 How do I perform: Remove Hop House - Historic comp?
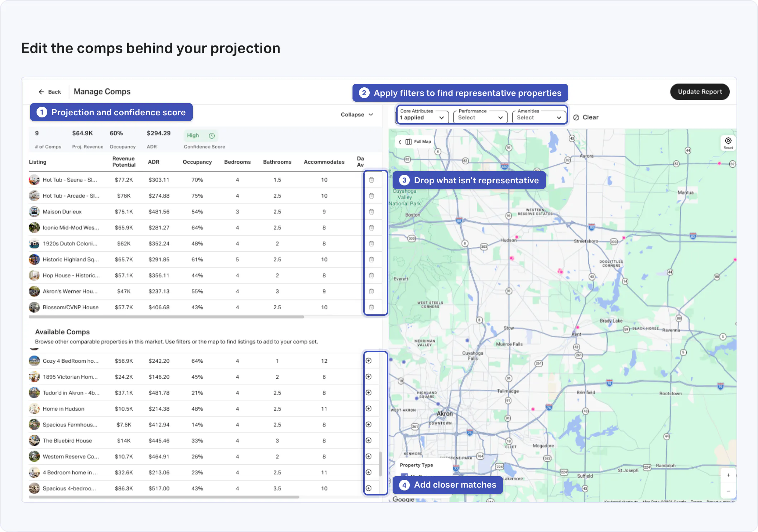[x=371, y=275]
